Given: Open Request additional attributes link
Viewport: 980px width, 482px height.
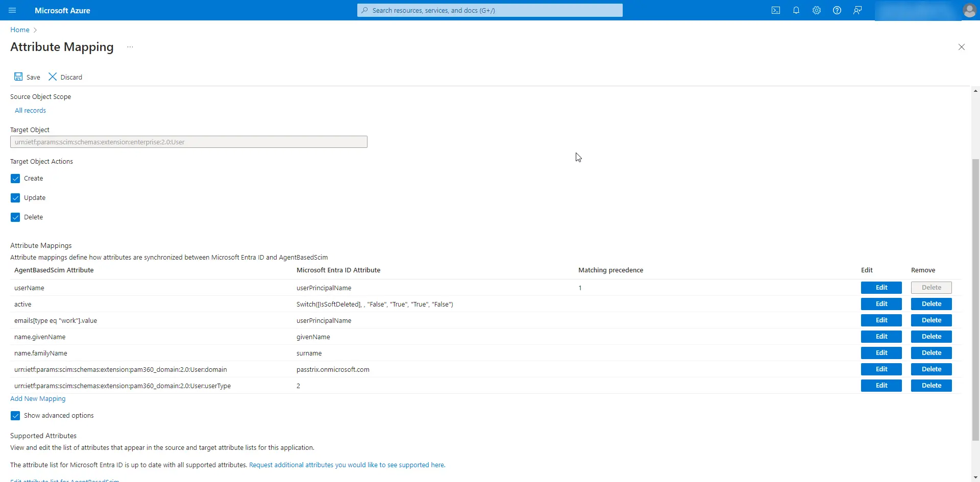Looking at the screenshot, I should 347,465.
